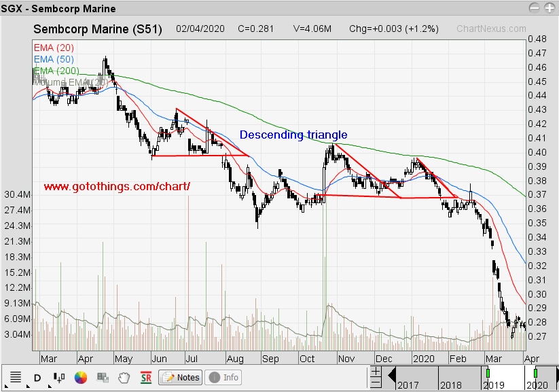Screen dimensions: 559x392
Task: Zoom out with the minus control
Action: (376, 383)
